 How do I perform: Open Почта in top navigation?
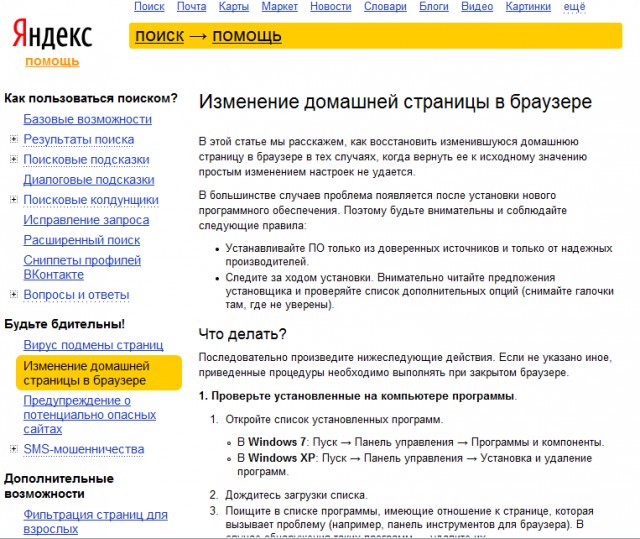(191, 7)
